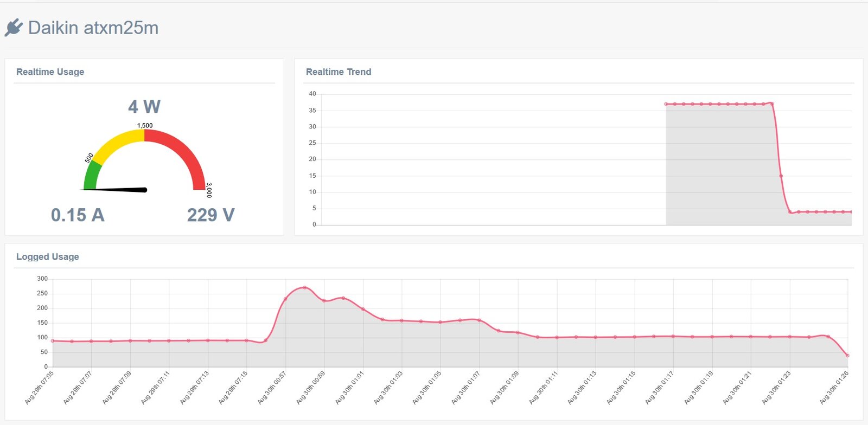Click the 229 V voltage reading
868x425 pixels.
[x=210, y=215]
